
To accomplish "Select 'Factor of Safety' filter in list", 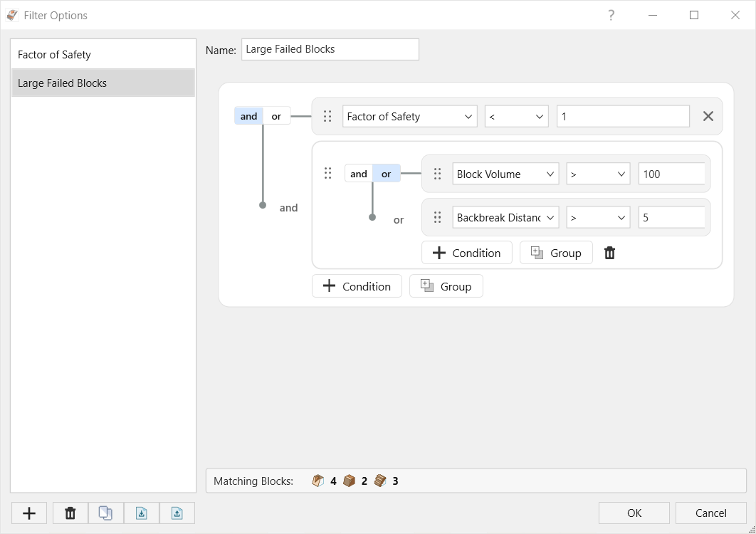I will 103,55.
